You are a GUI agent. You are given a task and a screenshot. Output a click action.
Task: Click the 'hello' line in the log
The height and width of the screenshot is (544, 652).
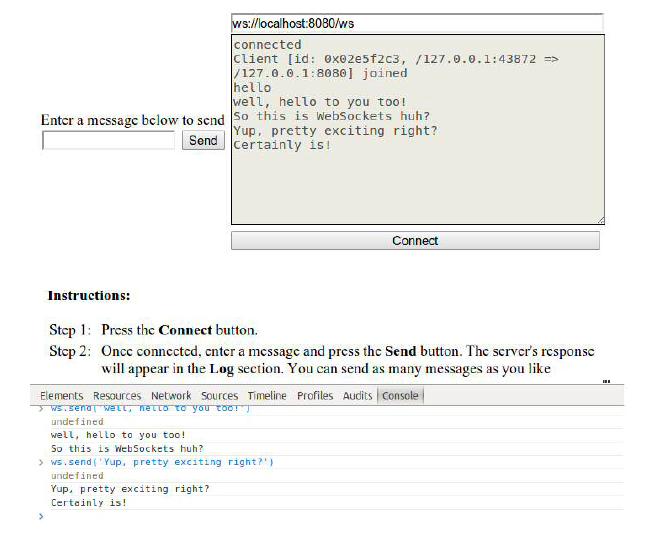pyautogui.click(x=252, y=88)
